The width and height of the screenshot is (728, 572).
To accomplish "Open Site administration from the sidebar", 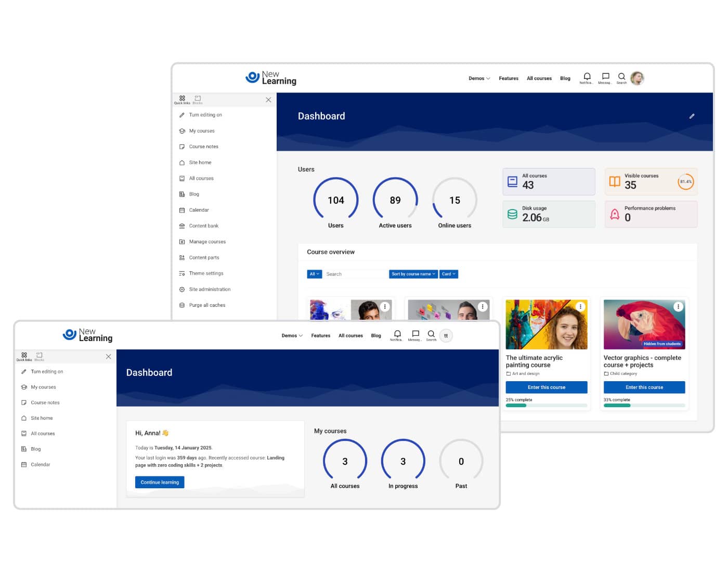I will (210, 290).
